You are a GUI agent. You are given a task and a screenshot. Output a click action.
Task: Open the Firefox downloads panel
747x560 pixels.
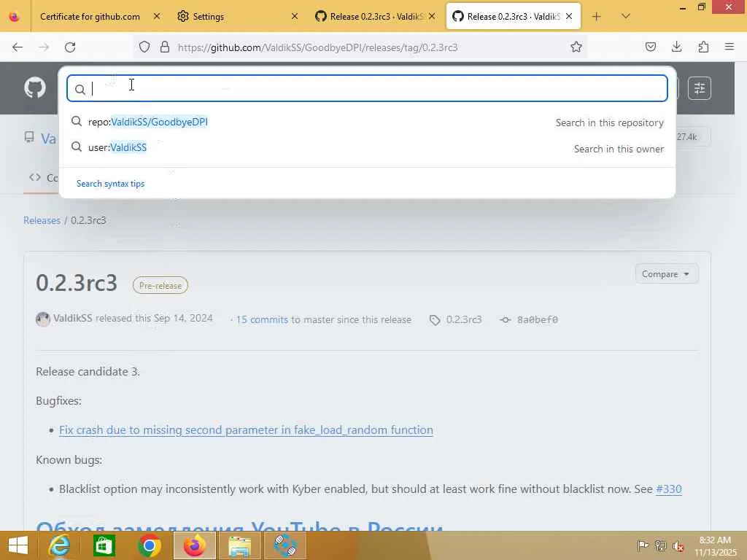[676, 47]
